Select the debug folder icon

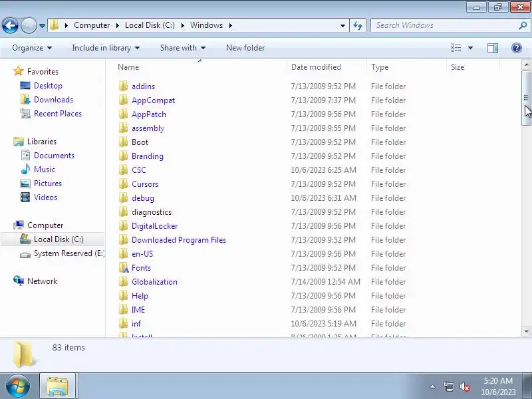[x=124, y=198]
